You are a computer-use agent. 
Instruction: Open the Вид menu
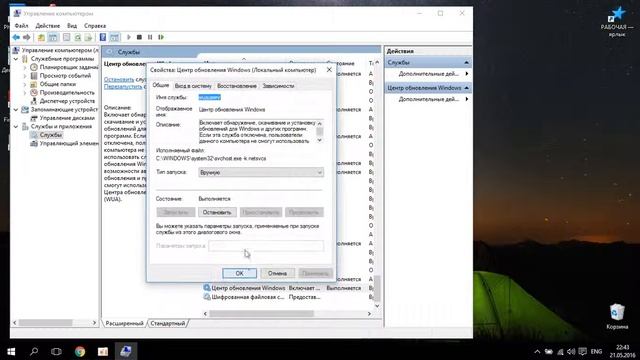pyautogui.click(x=72, y=26)
